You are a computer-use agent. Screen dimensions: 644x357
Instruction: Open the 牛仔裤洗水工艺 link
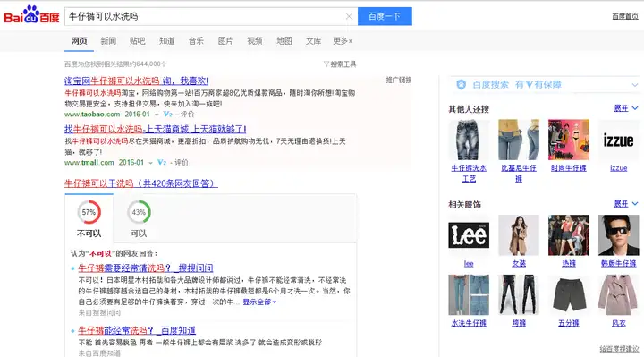point(469,174)
